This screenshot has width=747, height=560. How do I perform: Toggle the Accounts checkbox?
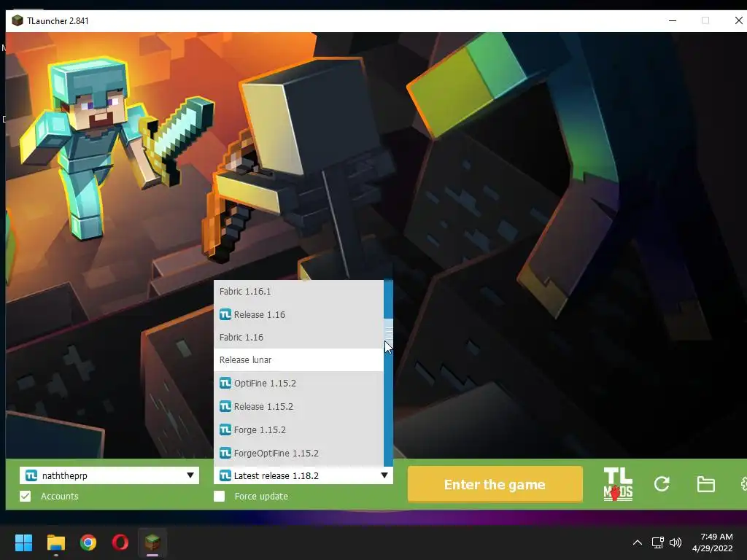pyautogui.click(x=26, y=496)
